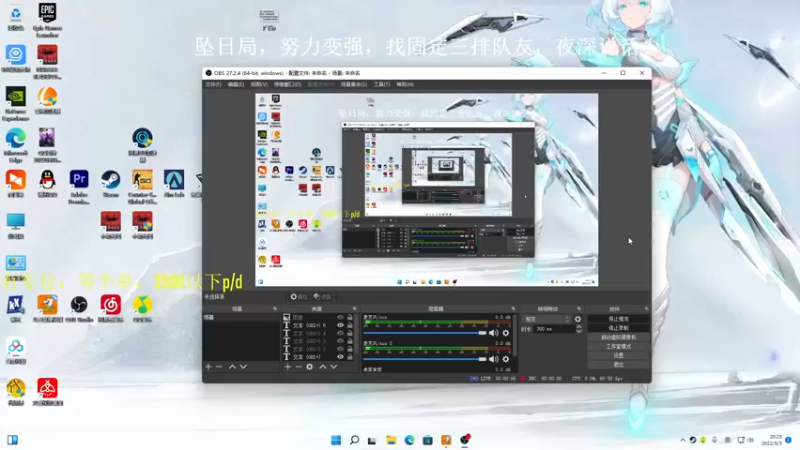Open the Epic Games Launcher desktop shortcut
Screen dimensions: 800x450
tap(47, 19)
